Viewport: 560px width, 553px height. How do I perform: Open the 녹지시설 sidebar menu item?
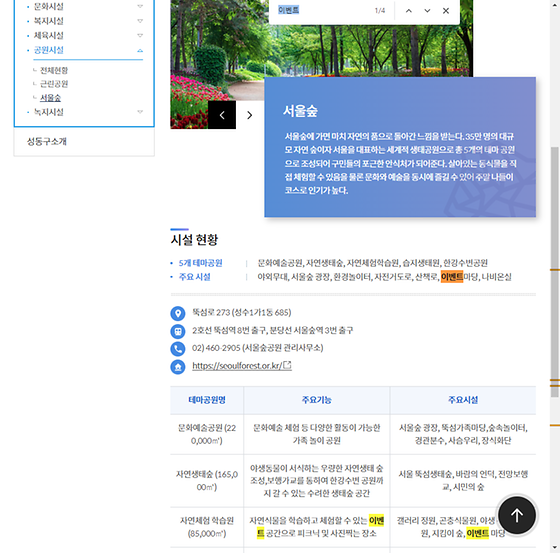click(x=49, y=112)
